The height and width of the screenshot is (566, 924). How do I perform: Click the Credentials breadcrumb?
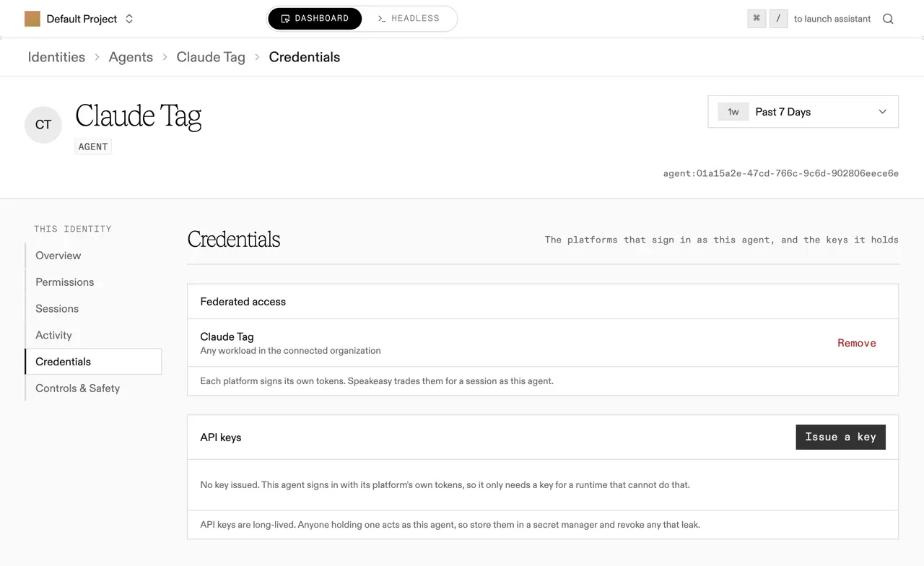coord(304,57)
